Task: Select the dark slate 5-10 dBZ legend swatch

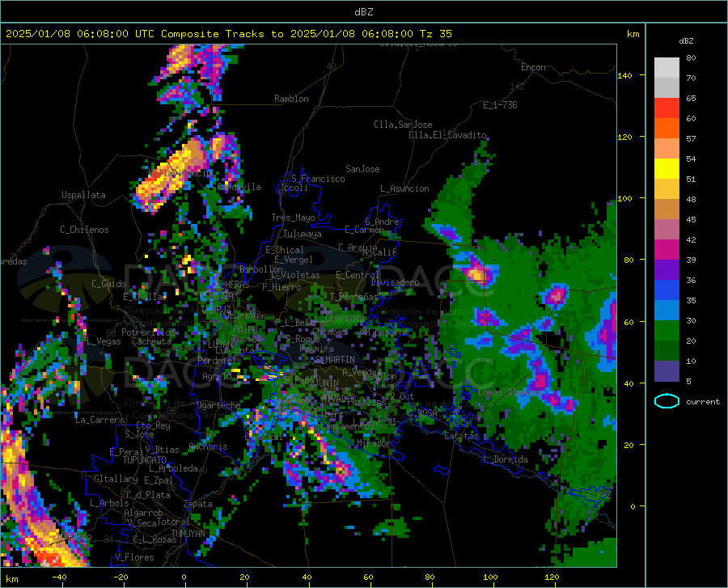Action: point(667,370)
